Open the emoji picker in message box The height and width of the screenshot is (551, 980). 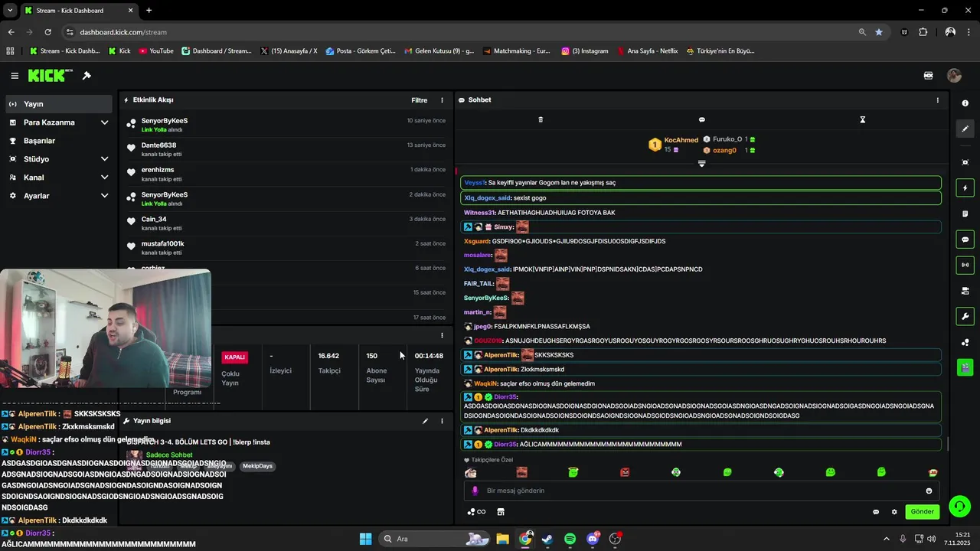(929, 491)
